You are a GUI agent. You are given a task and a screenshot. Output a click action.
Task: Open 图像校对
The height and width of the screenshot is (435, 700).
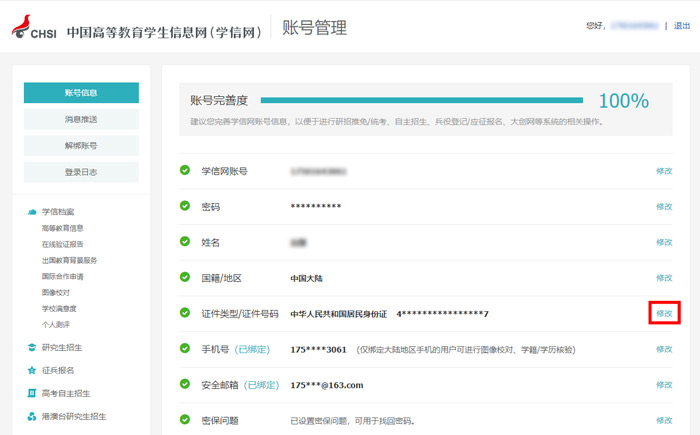pos(56,293)
